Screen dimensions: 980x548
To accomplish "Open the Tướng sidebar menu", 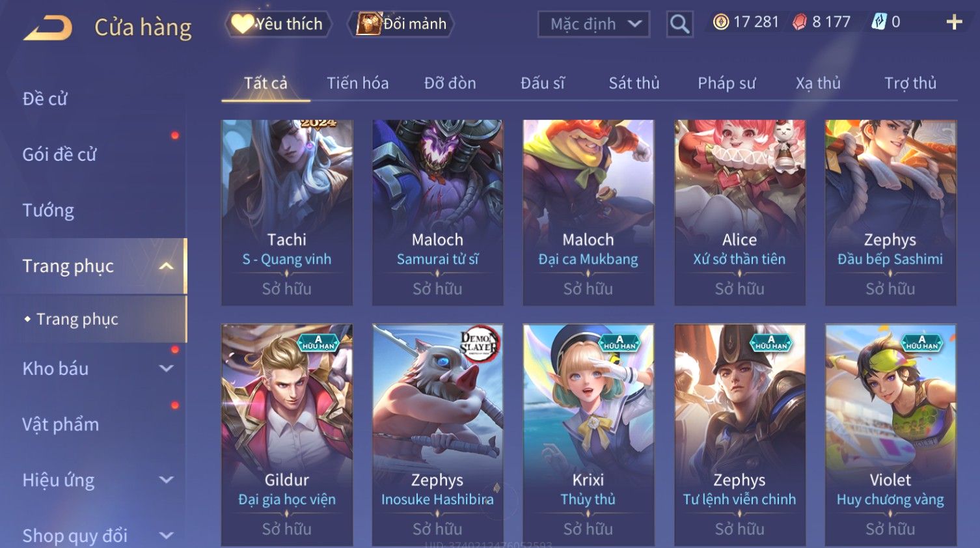I will coord(48,210).
